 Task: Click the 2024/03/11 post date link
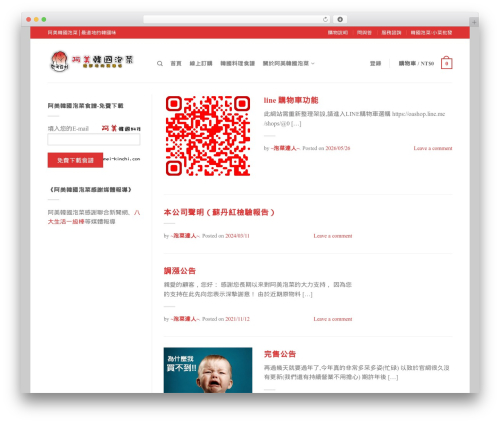pyautogui.click(x=237, y=236)
